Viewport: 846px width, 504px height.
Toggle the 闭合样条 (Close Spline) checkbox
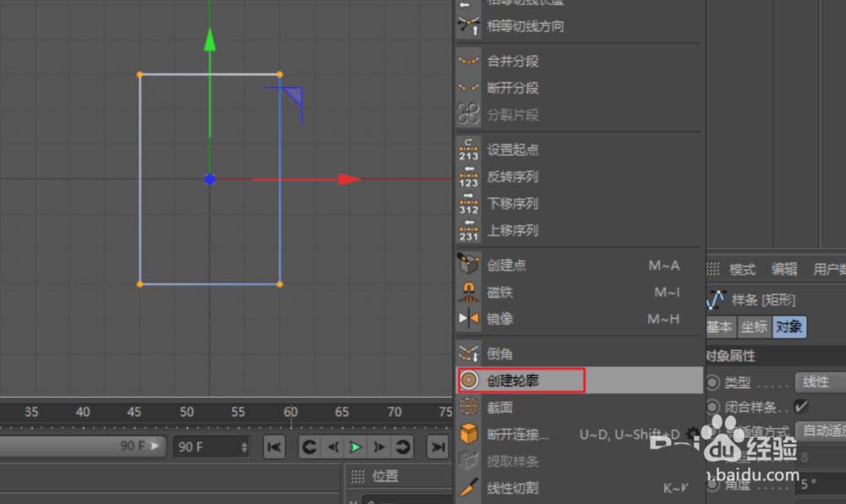800,407
